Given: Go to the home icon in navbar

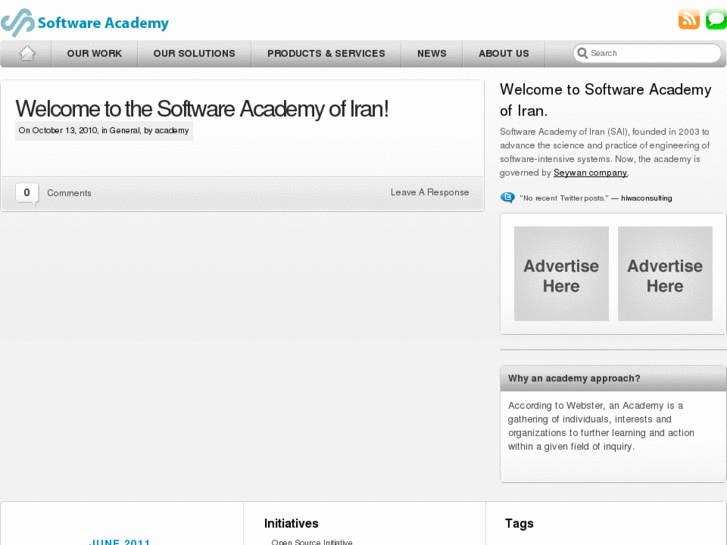Looking at the screenshot, I should [x=27, y=53].
